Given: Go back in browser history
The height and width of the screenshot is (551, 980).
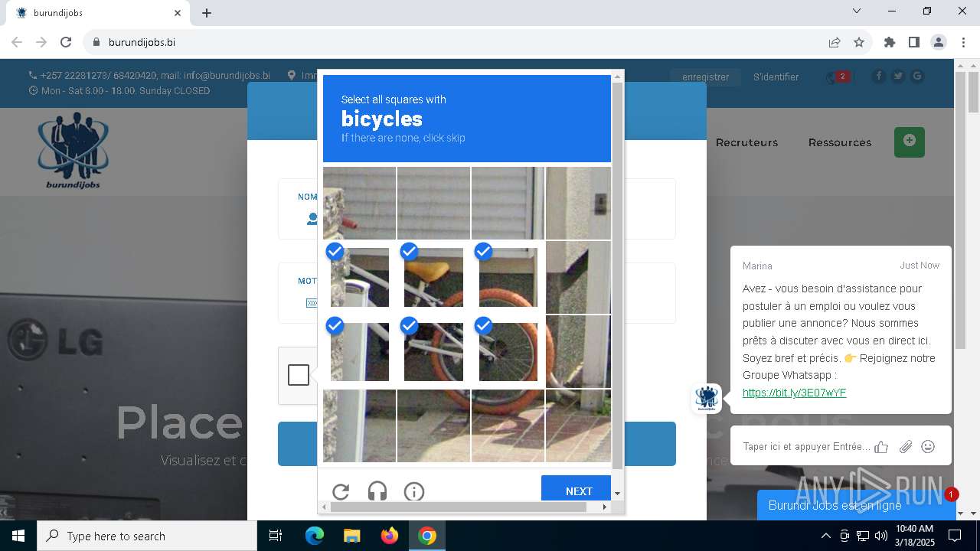Looking at the screenshot, I should [x=17, y=42].
